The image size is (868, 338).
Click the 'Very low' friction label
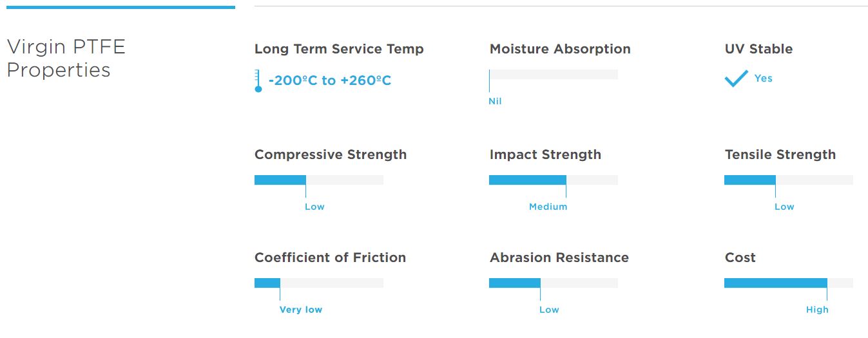(x=301, y=310)
